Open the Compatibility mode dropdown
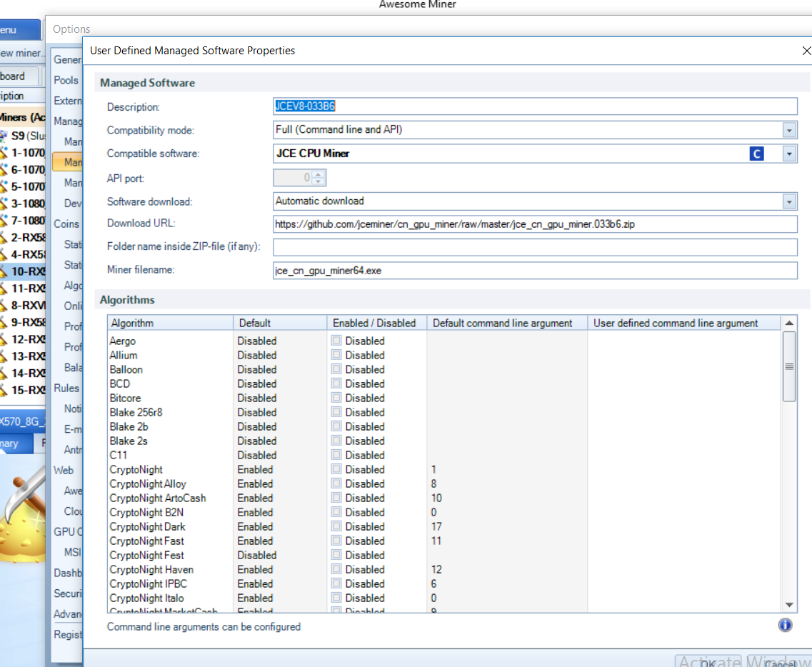 [788, 130]
